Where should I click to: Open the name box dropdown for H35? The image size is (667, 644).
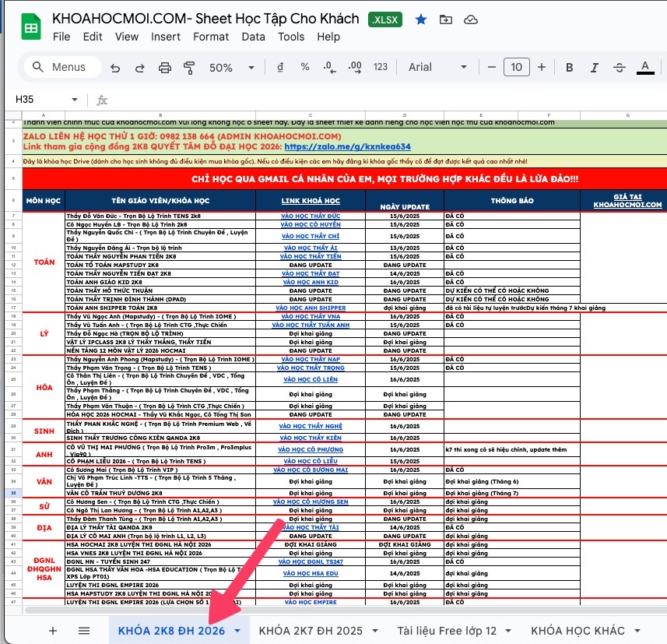[x=75, y=100]
